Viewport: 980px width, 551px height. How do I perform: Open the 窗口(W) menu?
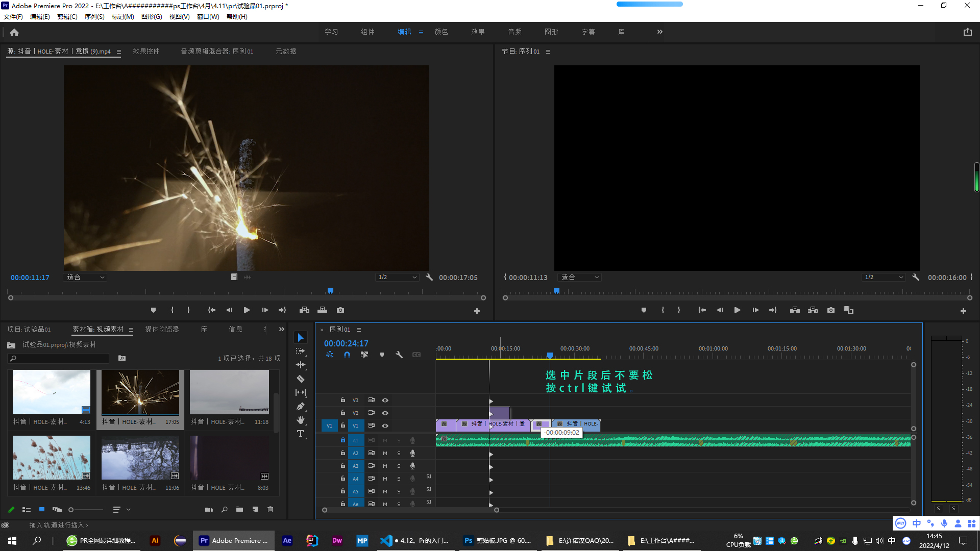[208, 17]
